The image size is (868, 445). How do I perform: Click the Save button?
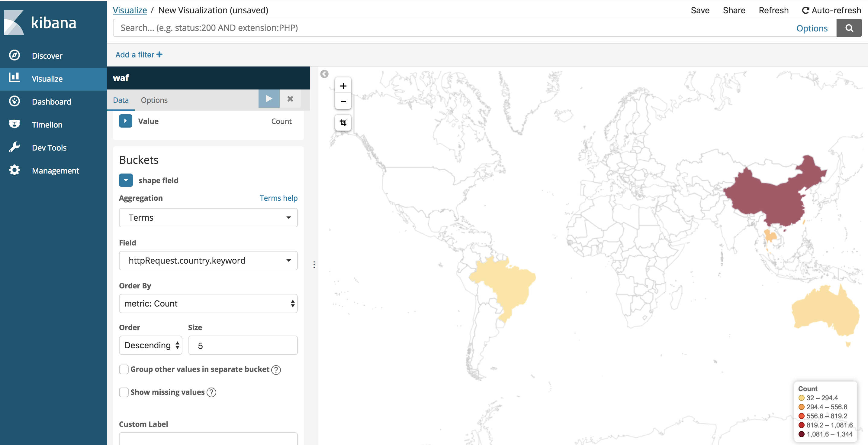(x=700, y=11)
